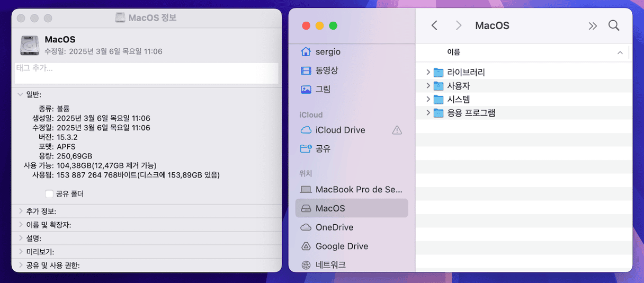Expand the 라이브러리 folder row
This screenshot has height=283, width=644.
pyautogui.click(x=428, y=72)
